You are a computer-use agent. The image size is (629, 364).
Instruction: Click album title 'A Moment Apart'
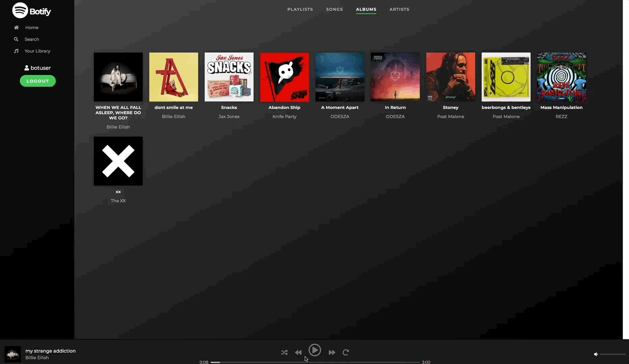(340, 108)
